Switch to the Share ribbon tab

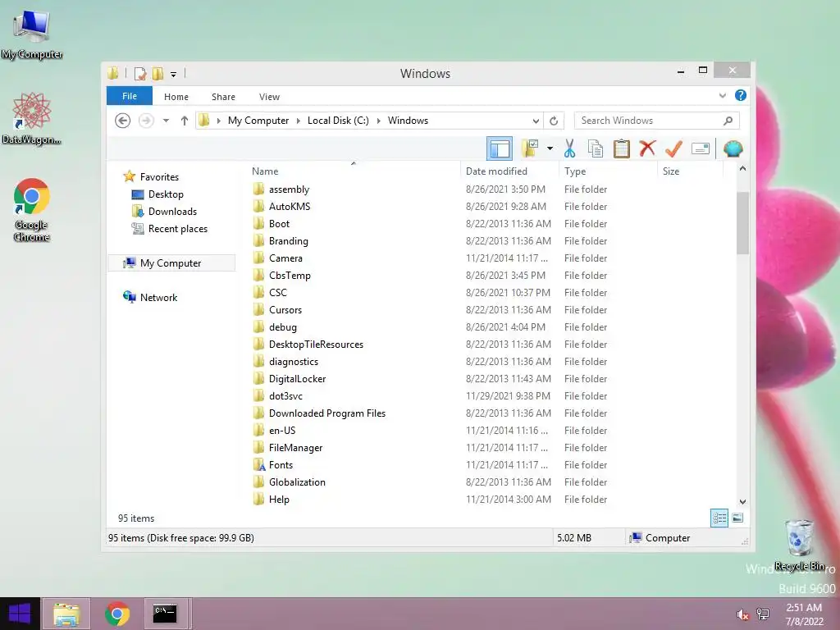point(223,97)
